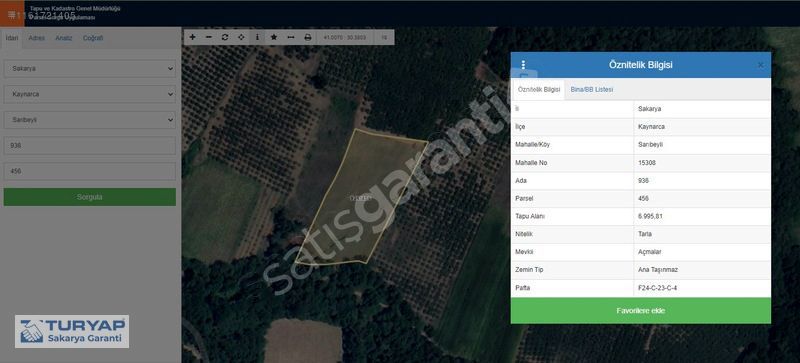Open favorites star icon
Viewport: 800px width, 363px height.
coord(274,37)
